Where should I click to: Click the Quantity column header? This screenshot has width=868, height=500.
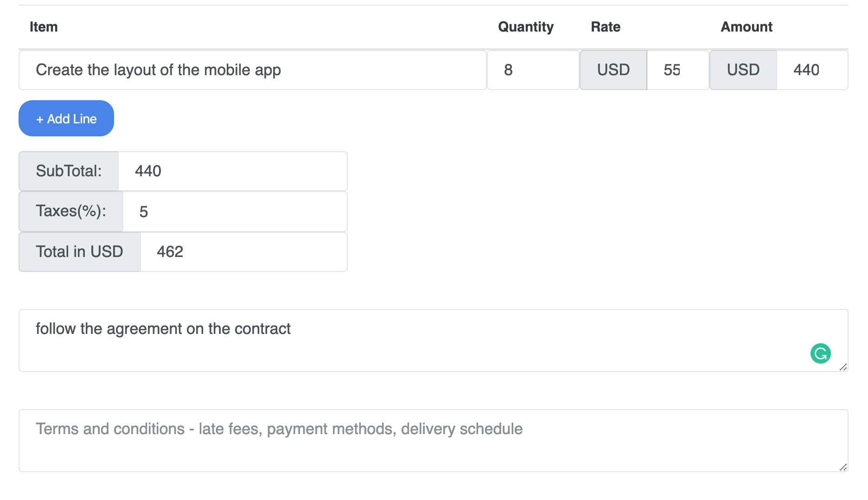pos(525,27)
